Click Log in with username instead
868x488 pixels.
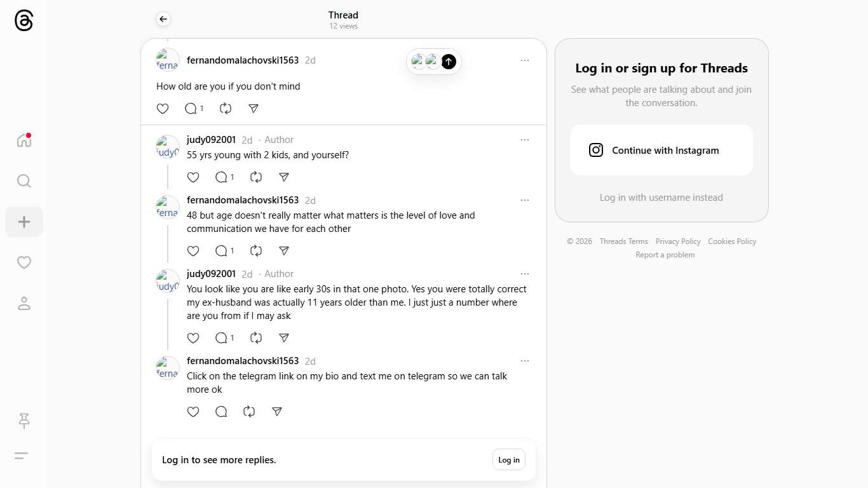[661, 198]
